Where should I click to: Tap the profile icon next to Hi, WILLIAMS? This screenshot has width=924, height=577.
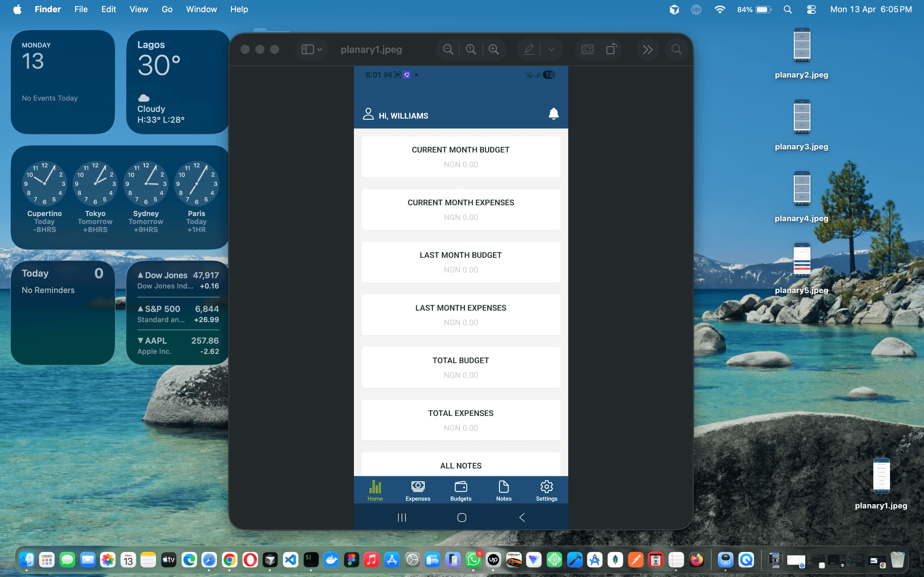tap(368, 114)
